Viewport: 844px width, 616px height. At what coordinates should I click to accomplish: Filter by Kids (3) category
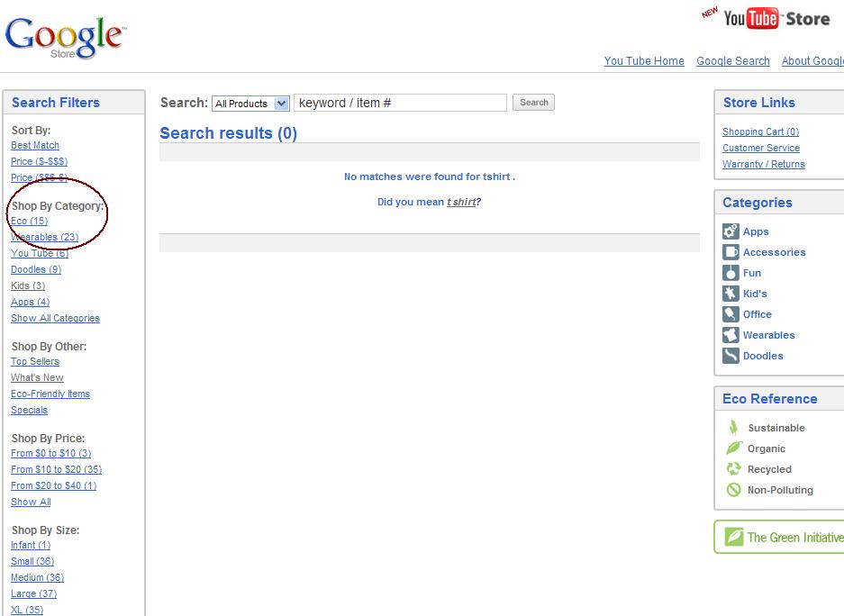pos(28,285)
